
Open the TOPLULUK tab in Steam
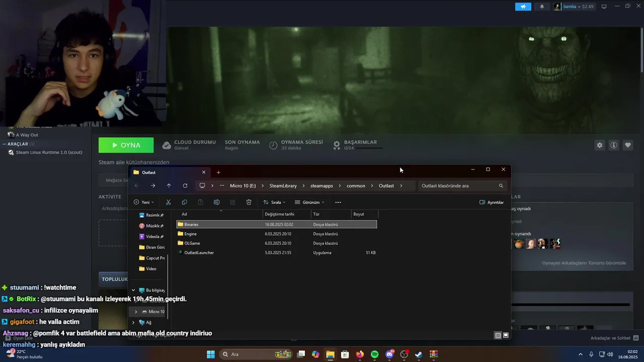click(x=115, y=279)
